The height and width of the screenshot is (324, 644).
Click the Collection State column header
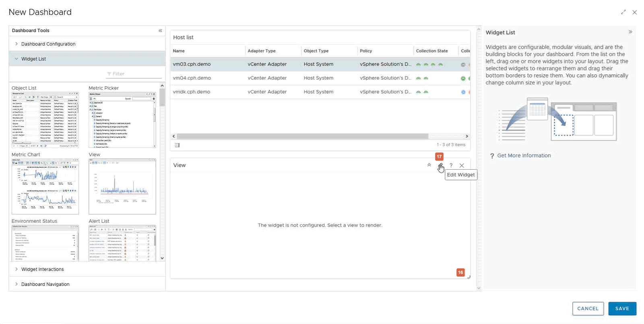tap(431, 51)
